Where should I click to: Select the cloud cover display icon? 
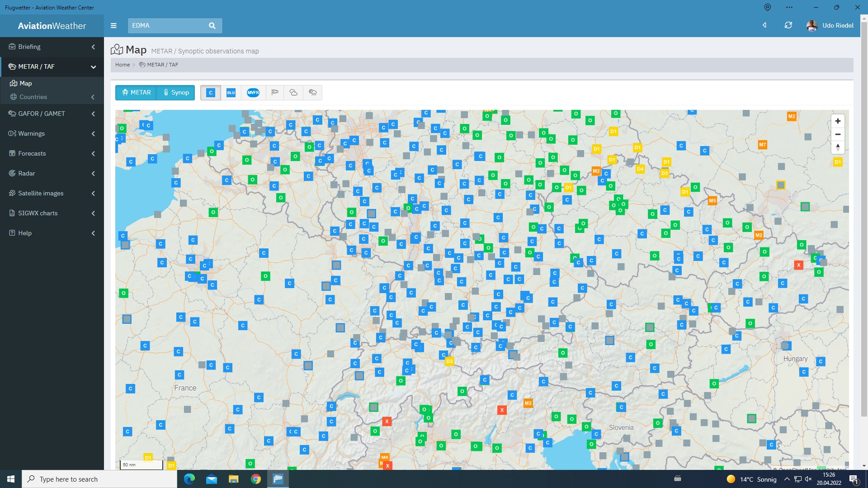[x=293, y=93]
